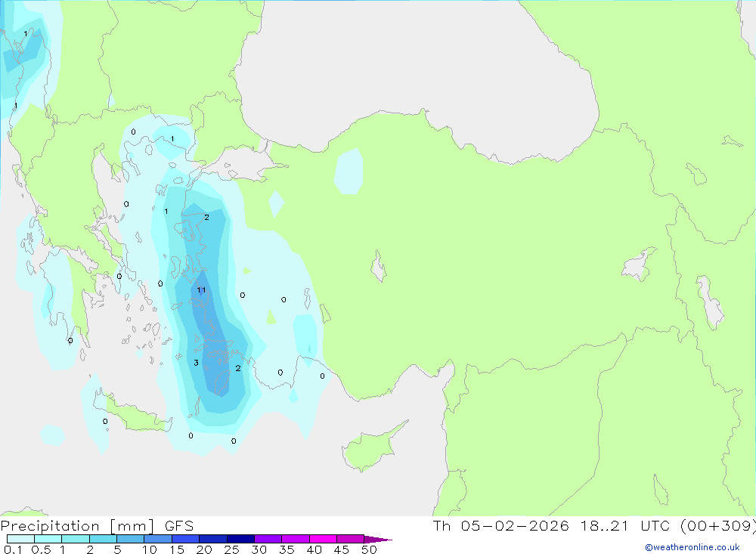
Task: Click the 30–35 mm purple legend swatch
Action: [x=268, y=539]
